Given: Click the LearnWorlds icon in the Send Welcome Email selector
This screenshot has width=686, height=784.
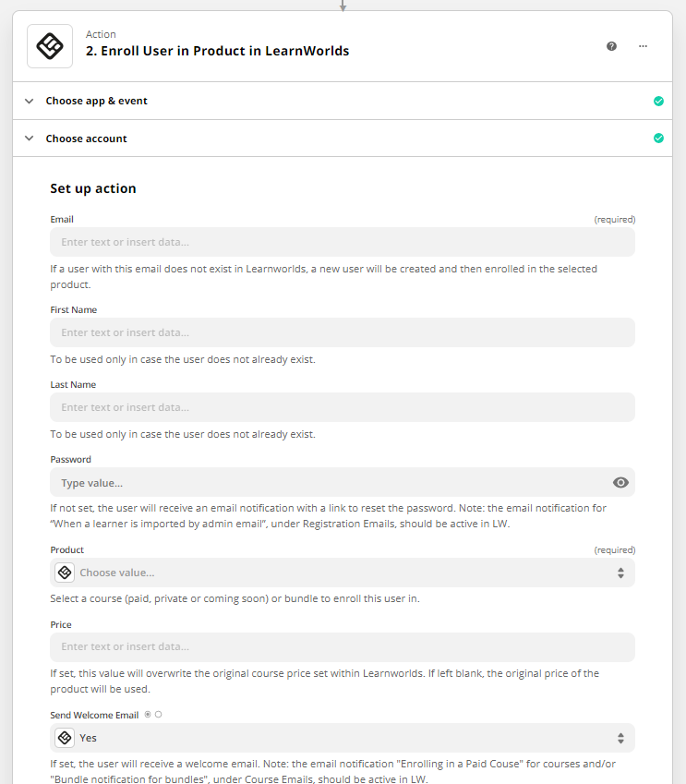Looking at the screenshot, I should 64,738.
